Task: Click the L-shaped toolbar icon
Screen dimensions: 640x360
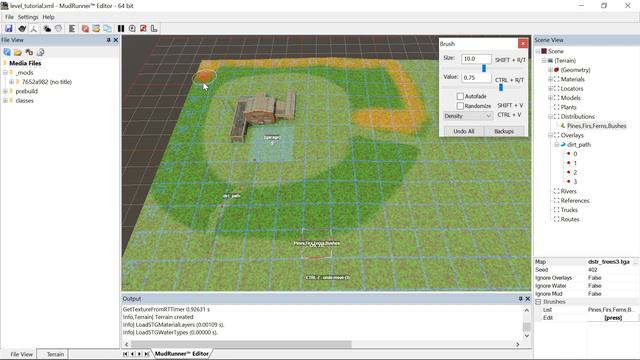Action: (154, 29)
